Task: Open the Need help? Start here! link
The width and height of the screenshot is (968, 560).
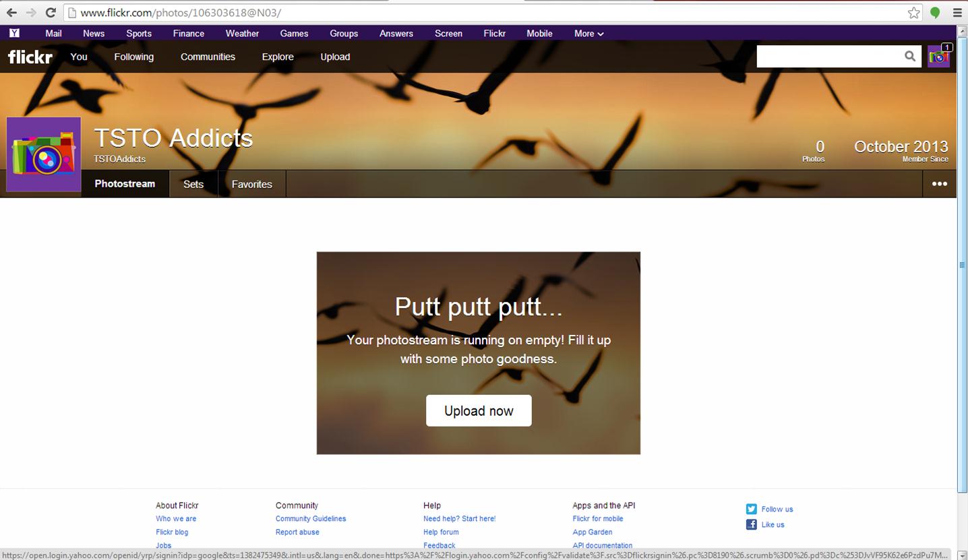Action: click(x=460, y=519)
